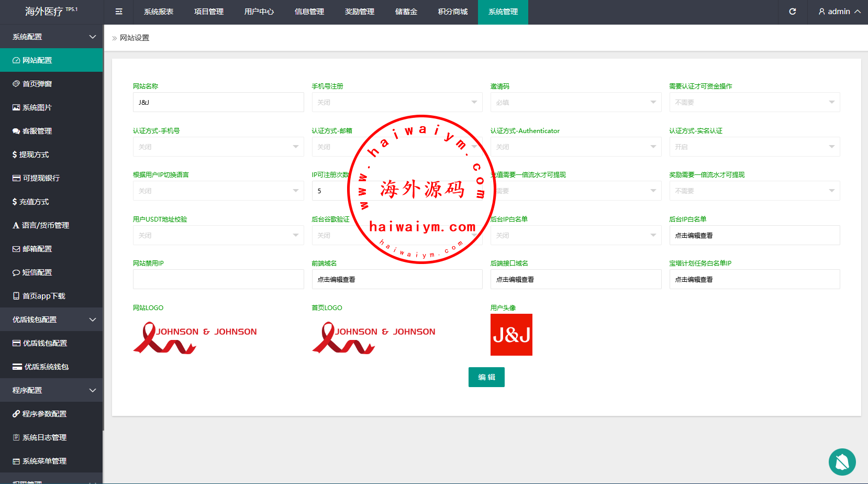Viewport: 868px width, 484px height.
Task: Open 网站配置 in the sidebar
Action: tap(51, 60)
